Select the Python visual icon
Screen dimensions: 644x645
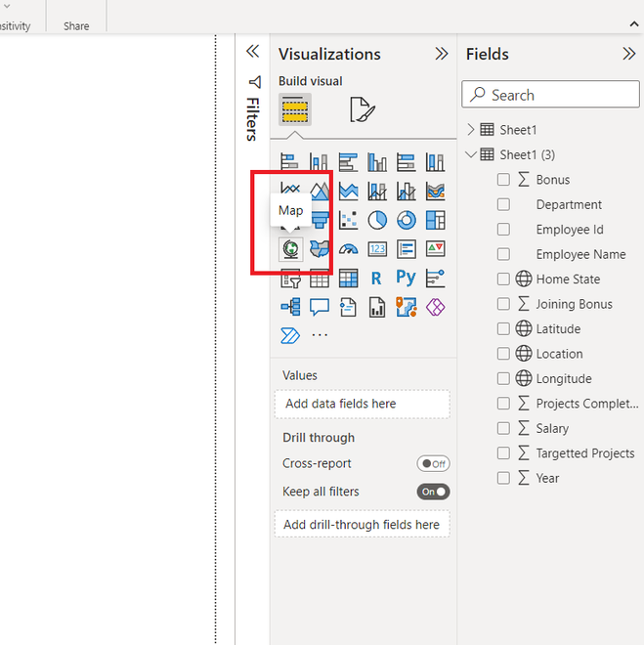click(407, 279)
